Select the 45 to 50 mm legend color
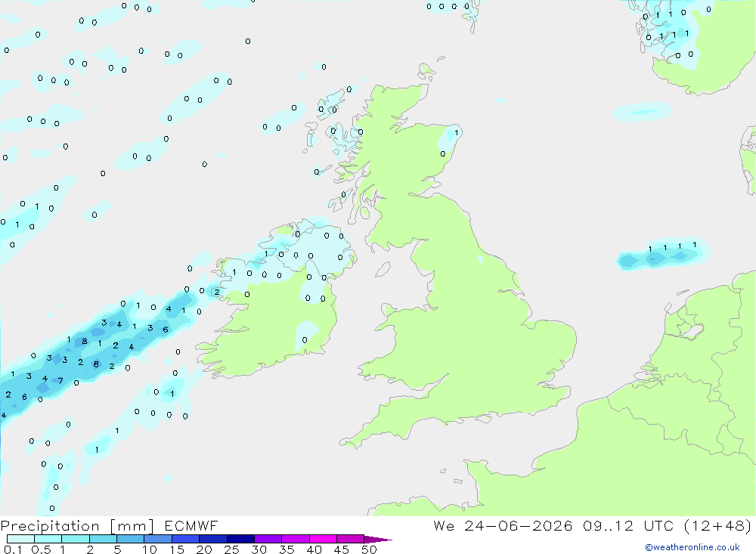This screenshot has height=554, width=756. pos(351,539)
